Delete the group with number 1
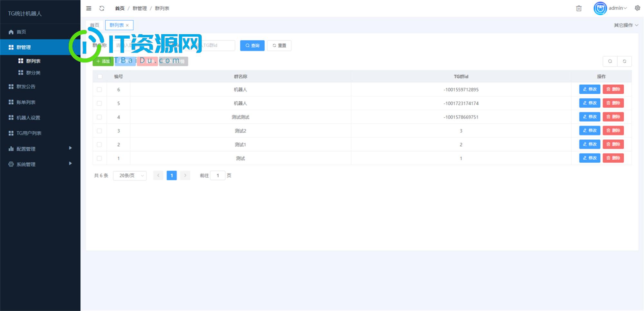This screenshot has width=644, height=311. (613, 158)
